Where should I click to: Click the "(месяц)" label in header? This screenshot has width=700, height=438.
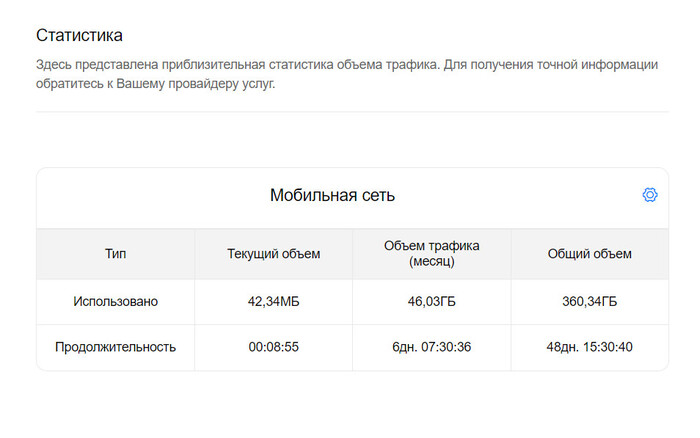(431, 262)
